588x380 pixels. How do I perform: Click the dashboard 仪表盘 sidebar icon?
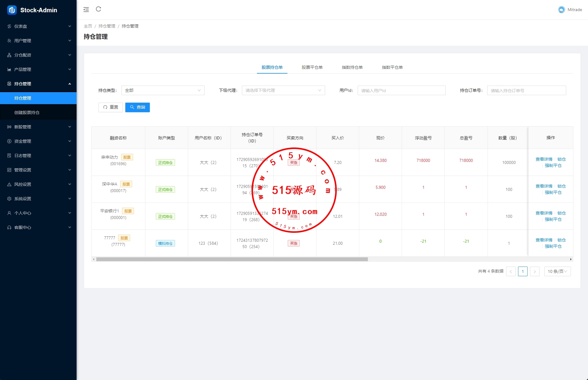(x=9, y=26)
